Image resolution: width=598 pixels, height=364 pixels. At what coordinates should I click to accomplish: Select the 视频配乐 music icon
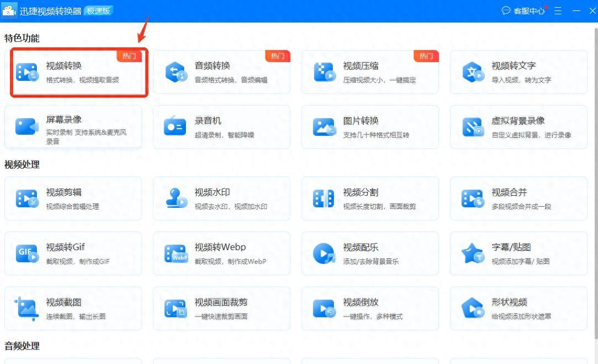click(324, 253)
